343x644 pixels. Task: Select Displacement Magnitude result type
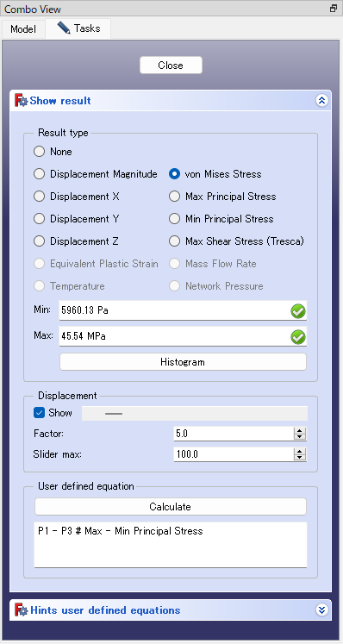[39, 174]
